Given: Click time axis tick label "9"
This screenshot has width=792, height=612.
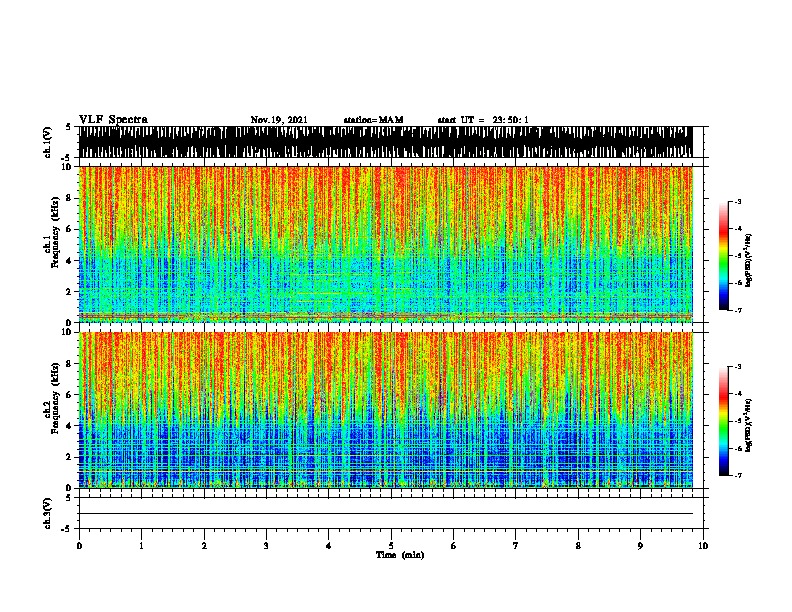Looking at the screenshot, I should point(640,546).
